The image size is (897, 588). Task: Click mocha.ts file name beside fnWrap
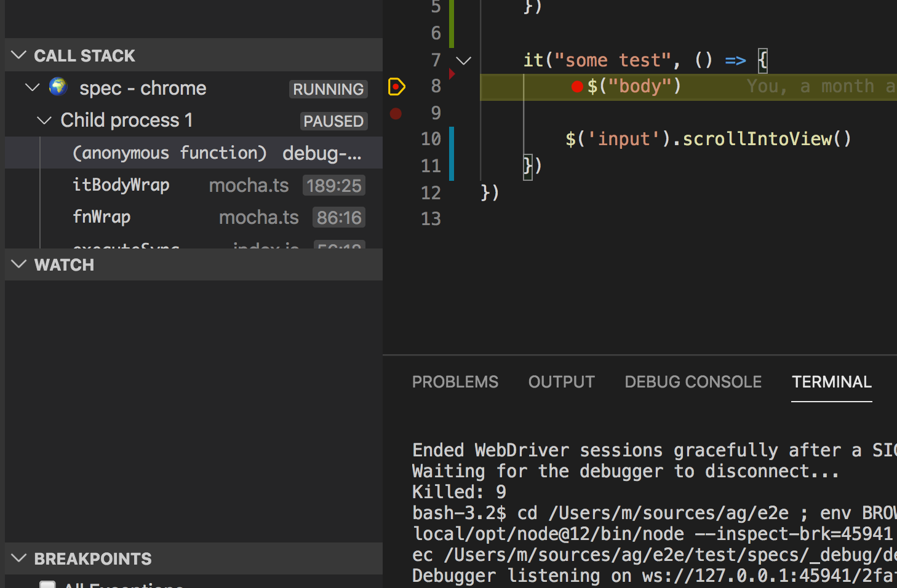tap(259, 218)
